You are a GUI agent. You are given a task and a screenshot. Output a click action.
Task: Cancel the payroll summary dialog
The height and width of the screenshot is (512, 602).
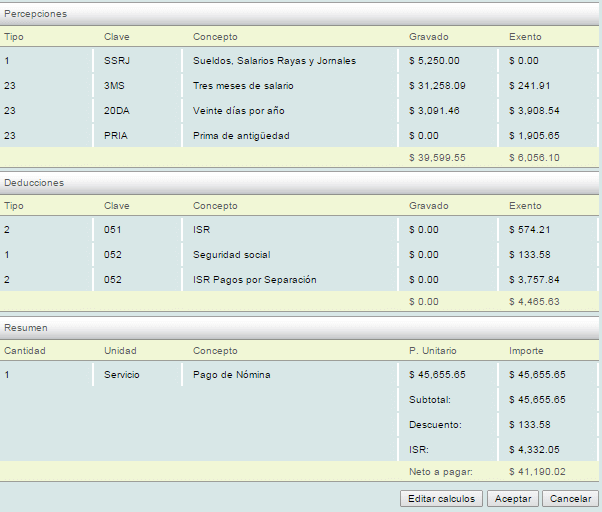[x=570, y=498]
